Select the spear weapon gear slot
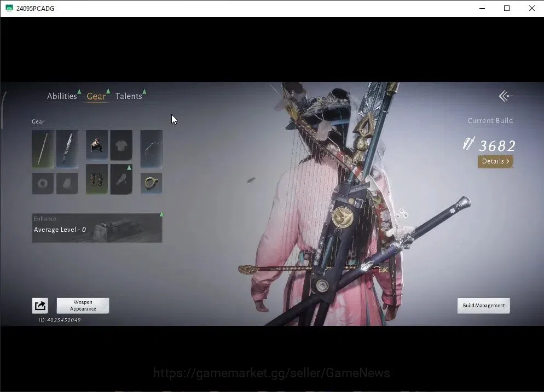 pyautogui.click(x=67, y=149)
